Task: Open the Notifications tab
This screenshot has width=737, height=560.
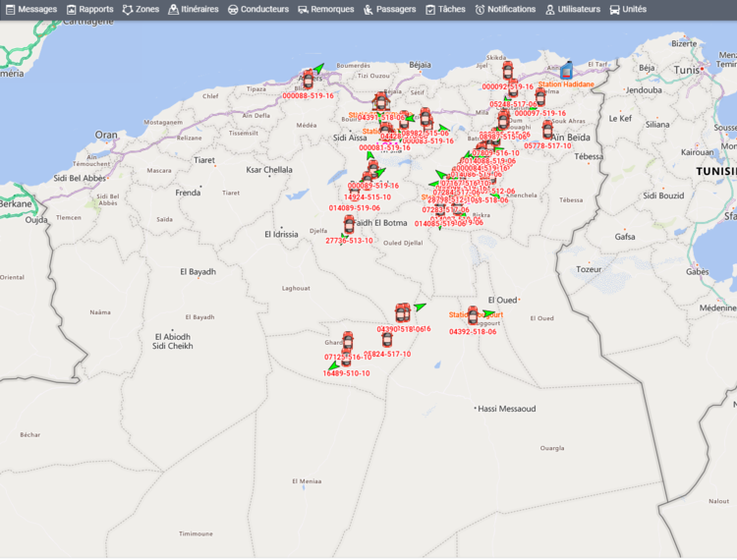Action: [505, 10]
